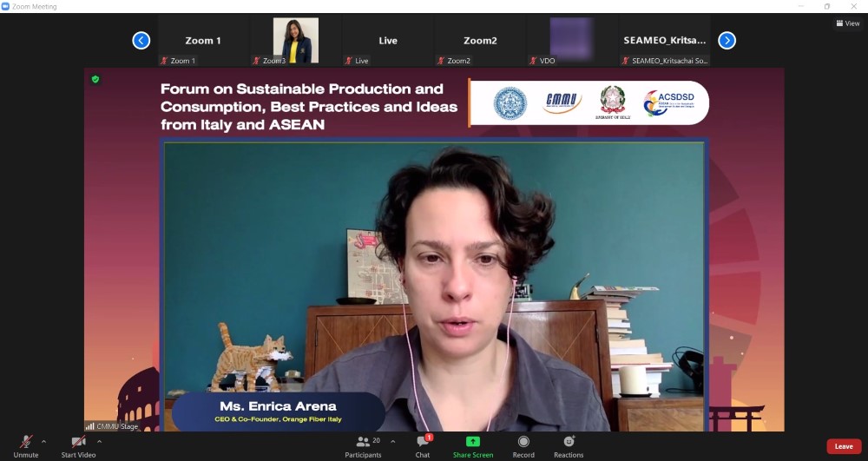Click the Zoom Meeting window title icon
Image resolution: width=868 pixels, height=461 pixels.
(7, 6)
